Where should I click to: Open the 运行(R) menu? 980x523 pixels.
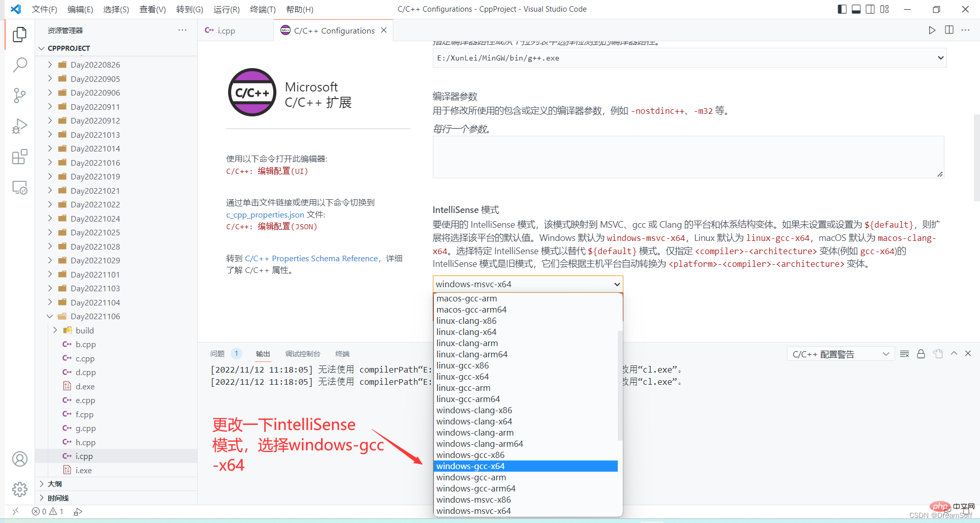pyautogui.click(x=227, y=9)
